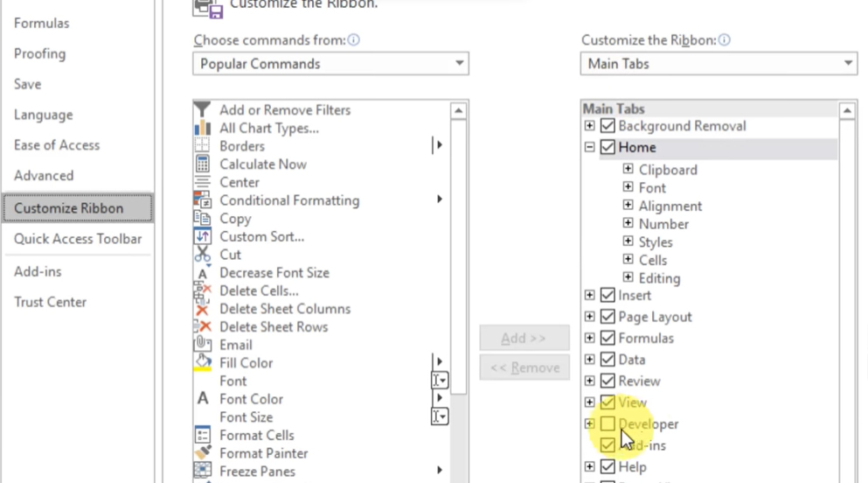
Task: Select the Cut scissors icon
Action: (x=203, y=255)
